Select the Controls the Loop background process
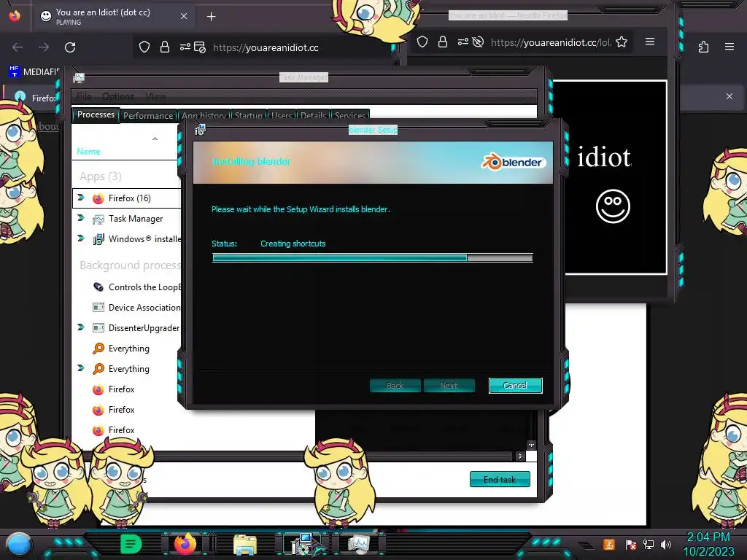747x560 pixels. pyautogui.click(x=127, y=287)
